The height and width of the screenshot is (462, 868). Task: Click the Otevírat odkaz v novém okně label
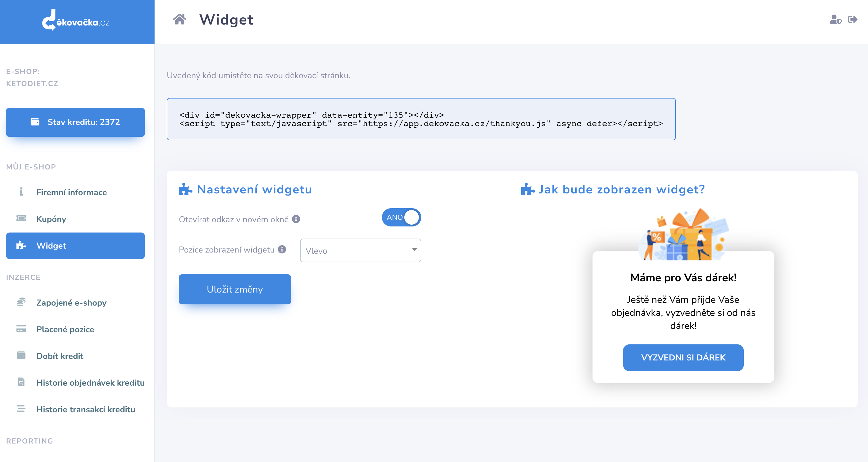tap(233, 219)
